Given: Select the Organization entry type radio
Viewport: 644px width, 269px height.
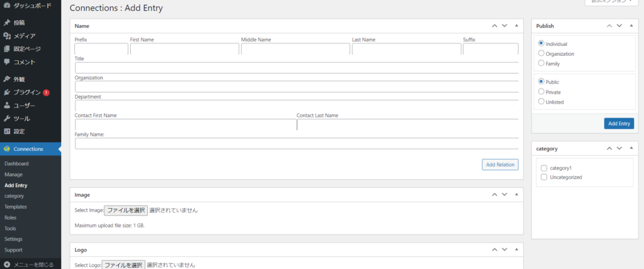Looking at the screenshot, I should (541, 53).
